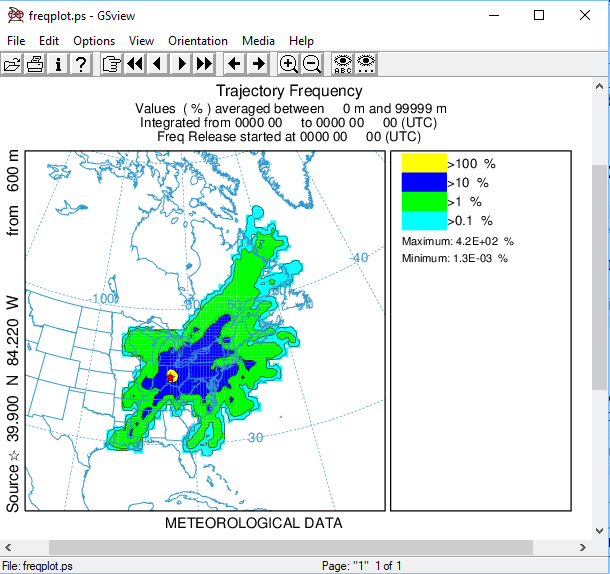The height and width of the screenshot is (574, 610).
Task: Click the horizontal scrollbar thumb
Action: point(291,548)
